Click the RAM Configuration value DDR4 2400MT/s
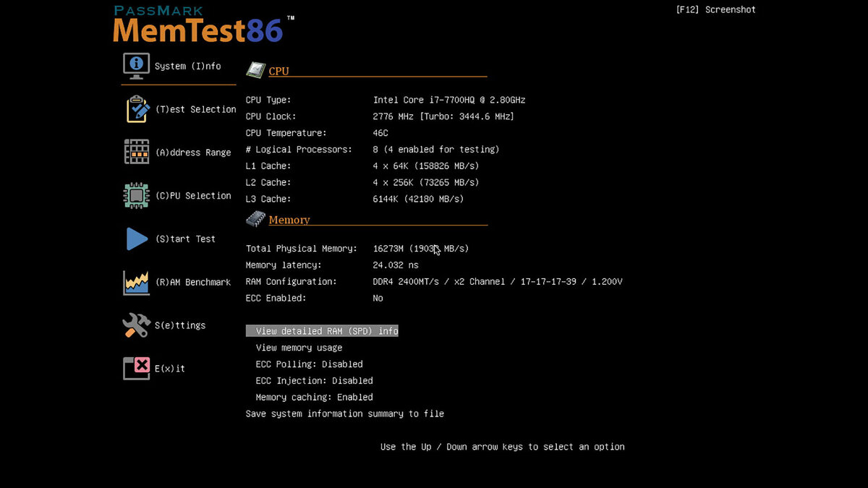Image resolution: width=868 pixels, height=488 pixels. click(x=498, y=282)
